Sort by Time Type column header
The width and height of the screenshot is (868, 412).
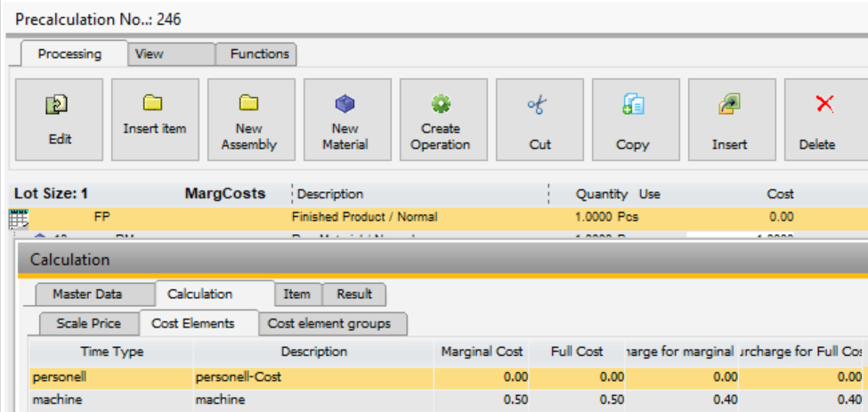click(x=111, y=351)
